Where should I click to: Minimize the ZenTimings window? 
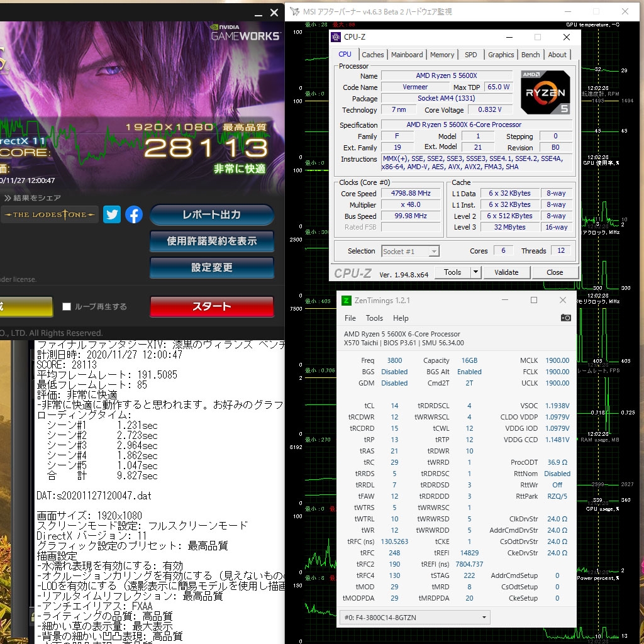[x=505, y=300]
